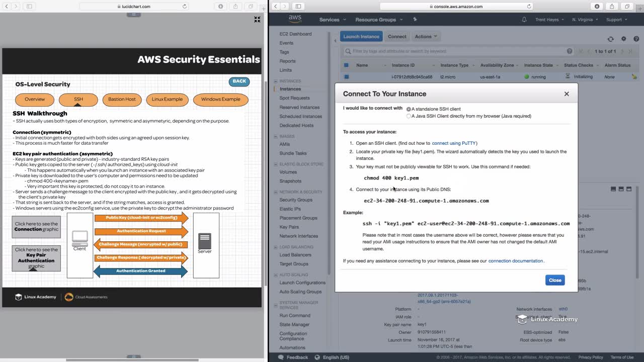The height and width of the screenshot is (362, 644).
Task: Click the filter help icon in search bar
Action: 570,51
